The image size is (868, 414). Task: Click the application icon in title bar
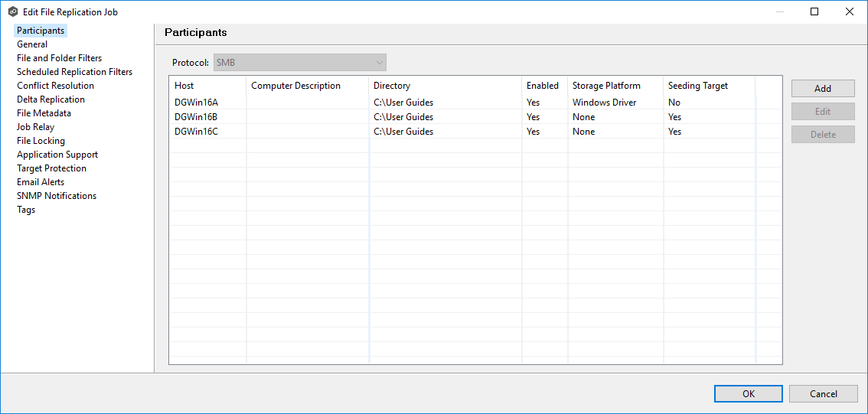13,12
